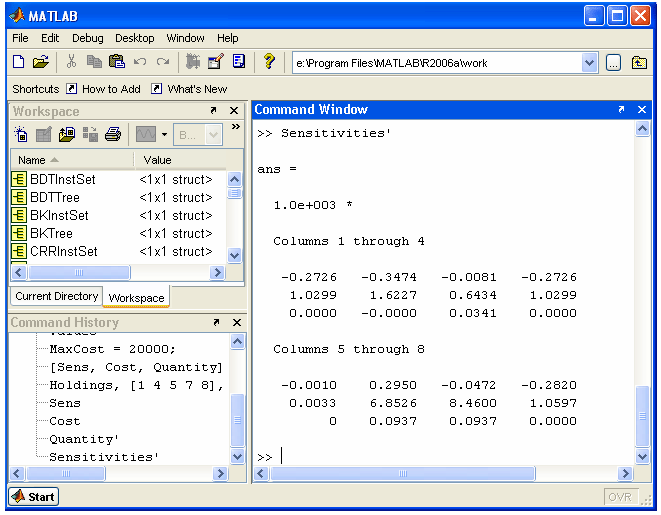Image resolution: width=661 pixels, height=515 pixels.
Task: Click the Command Window vertical scrollbar thumb
Action: (x=642, y=416)
